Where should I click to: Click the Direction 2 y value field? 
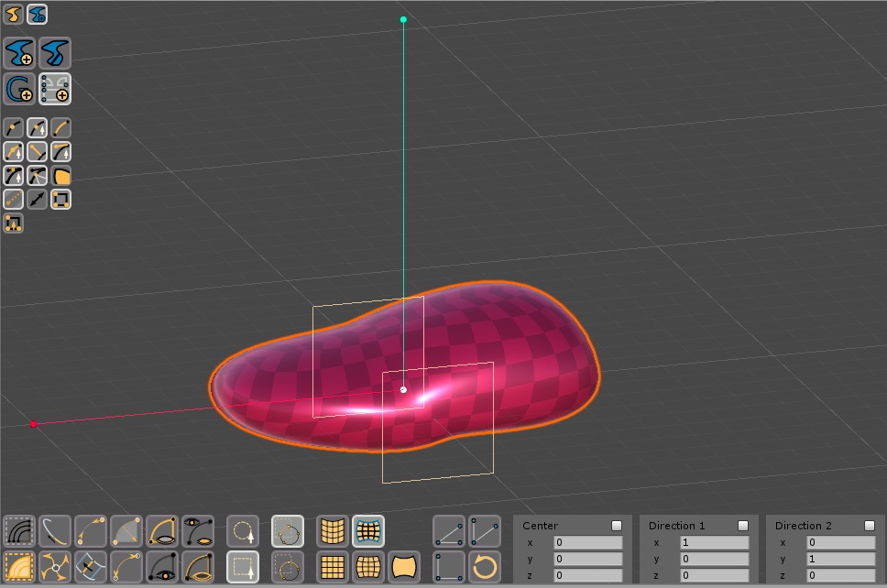840,559
